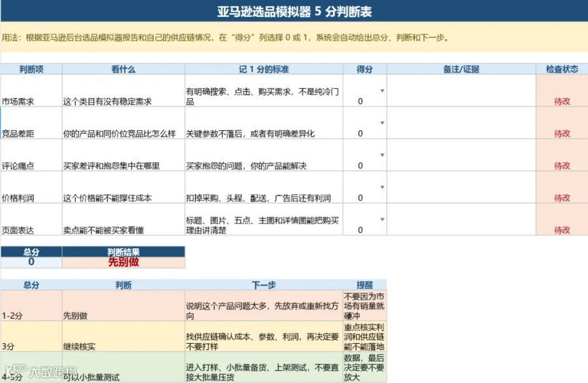Click the yellow 用法 instructions banner
Viewport: 588px width, 383px height.
295,37
